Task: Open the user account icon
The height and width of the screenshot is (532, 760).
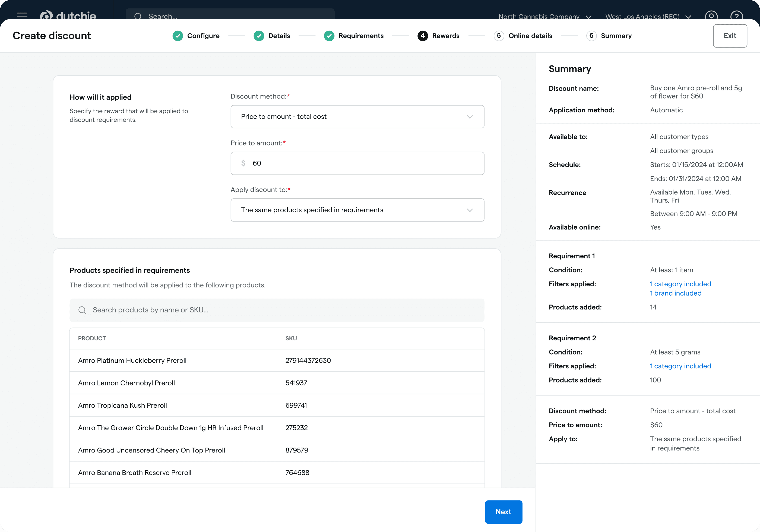Action: 711,16
